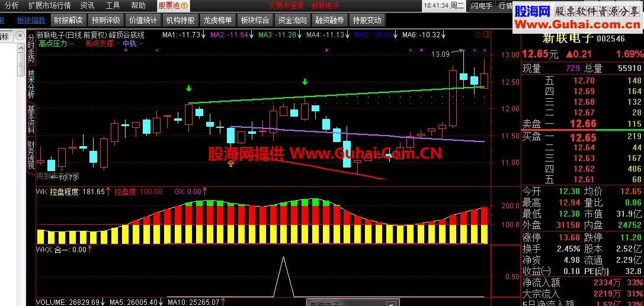Click the MA5: 26005.40 volume label
The height and width of the screenshot is (306, 644).
pos(136,302)
